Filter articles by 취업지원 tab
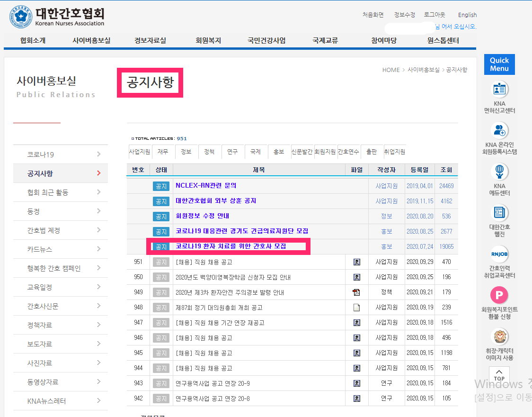 [395, 152]
